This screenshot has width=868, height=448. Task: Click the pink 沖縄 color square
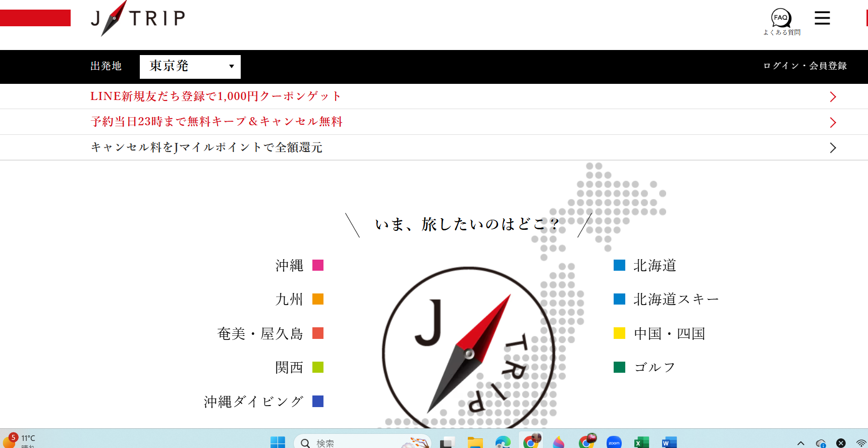tap(318, 265)
